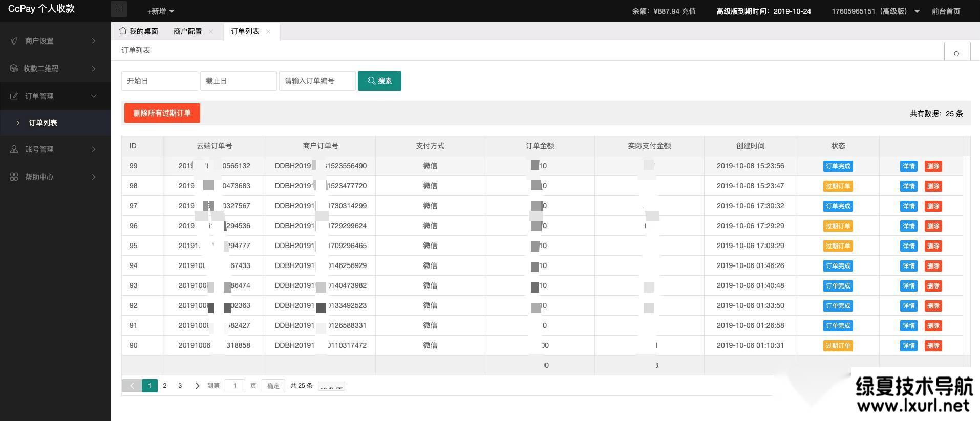Screen dimensions: 980x421
Task: Click the 收款二维码 sidebar icon
Action: click(14, 68)
